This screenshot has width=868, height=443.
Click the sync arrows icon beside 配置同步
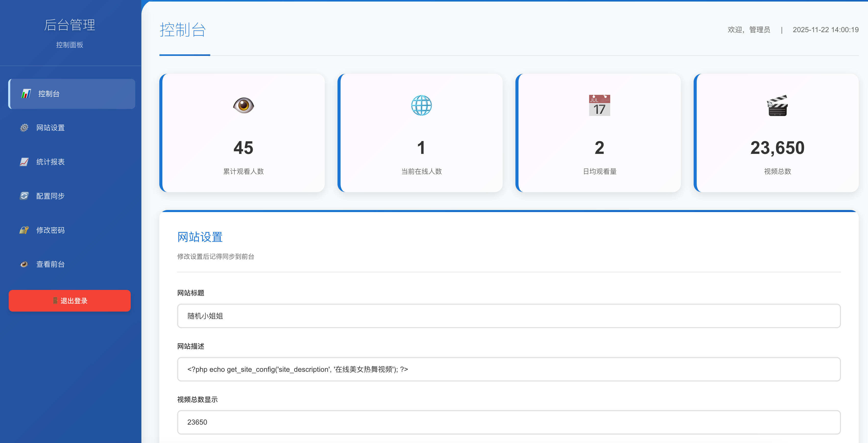pos(24,196)
